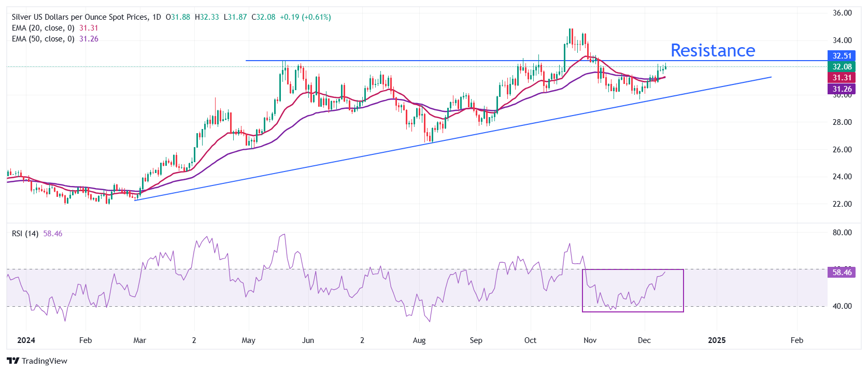
Task: Click the 22.00 level on price scale
Action: click(x=842, y=204)
